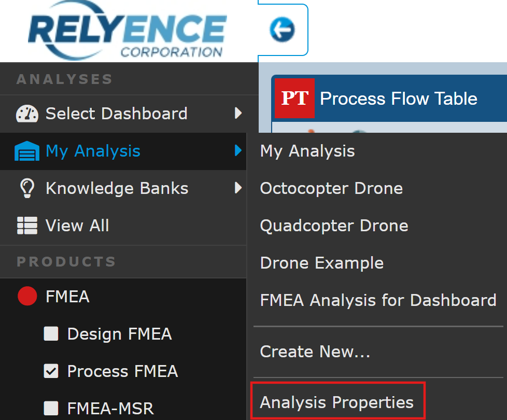The width and height of the screenshot is (507, 420).
Task: Click the Knowledge Banks lightbulb icon
Action: coord(26,188)
